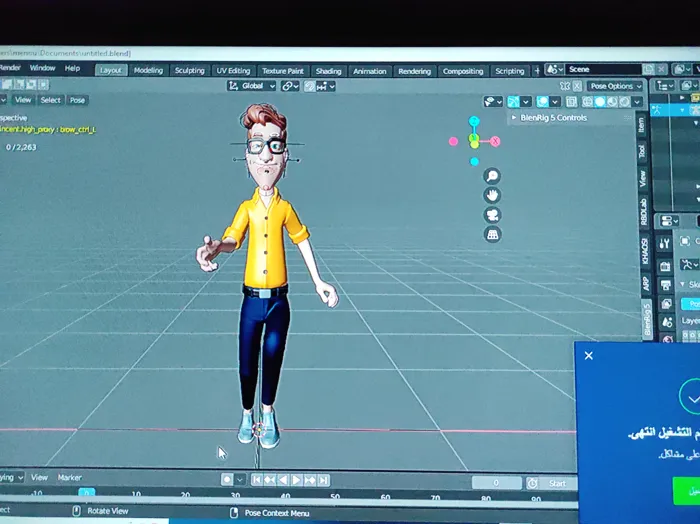Screen dimensions: 700x524
Task: Open the Item sidebar tab
Action: pos(642,125)
